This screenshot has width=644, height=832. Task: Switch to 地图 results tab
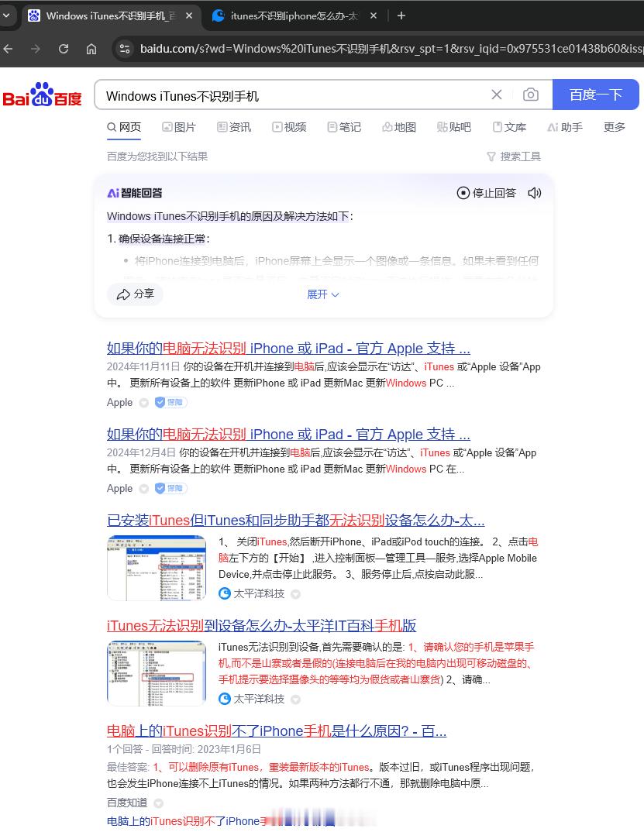point(399,127)
